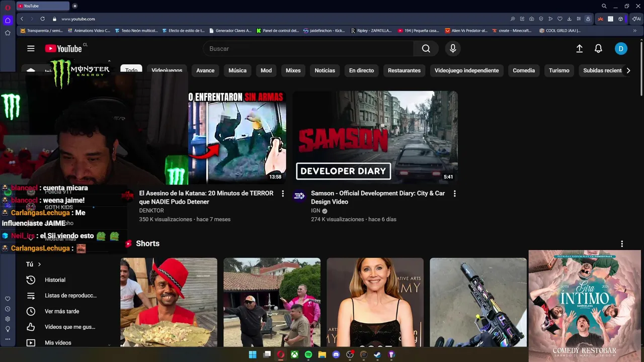Open the upload video icon
The height and width of the screenshot is (362, 644).
click(580, 48)
